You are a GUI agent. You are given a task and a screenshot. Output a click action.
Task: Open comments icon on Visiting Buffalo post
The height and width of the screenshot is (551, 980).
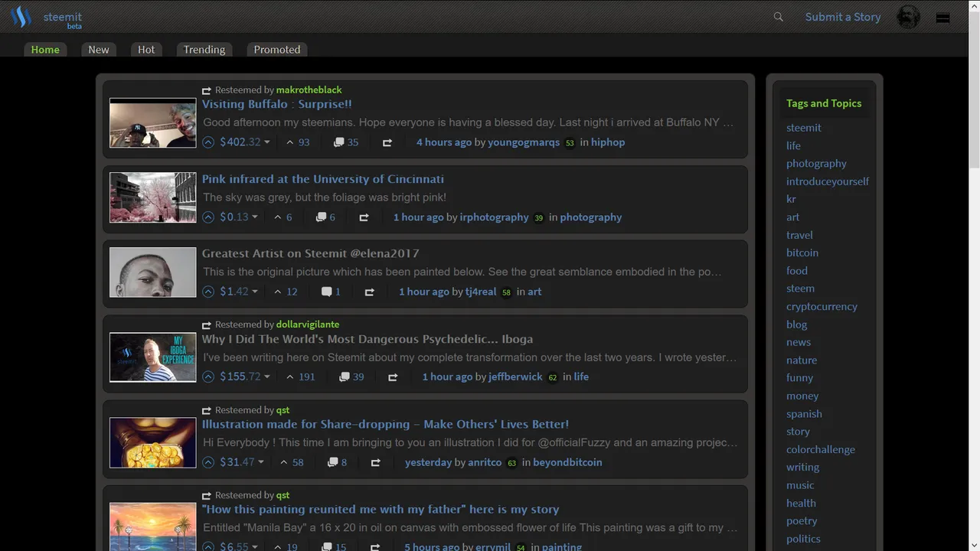(x=338, y=142)
